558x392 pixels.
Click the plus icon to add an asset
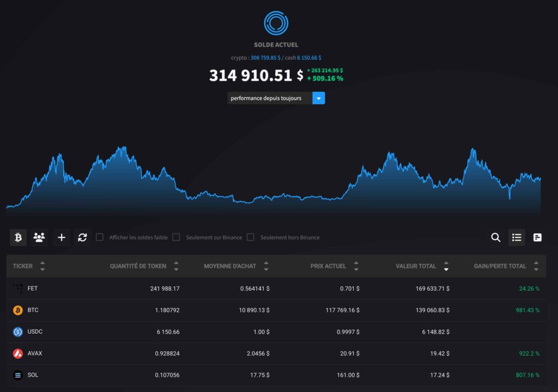click(x=61, y=237)
